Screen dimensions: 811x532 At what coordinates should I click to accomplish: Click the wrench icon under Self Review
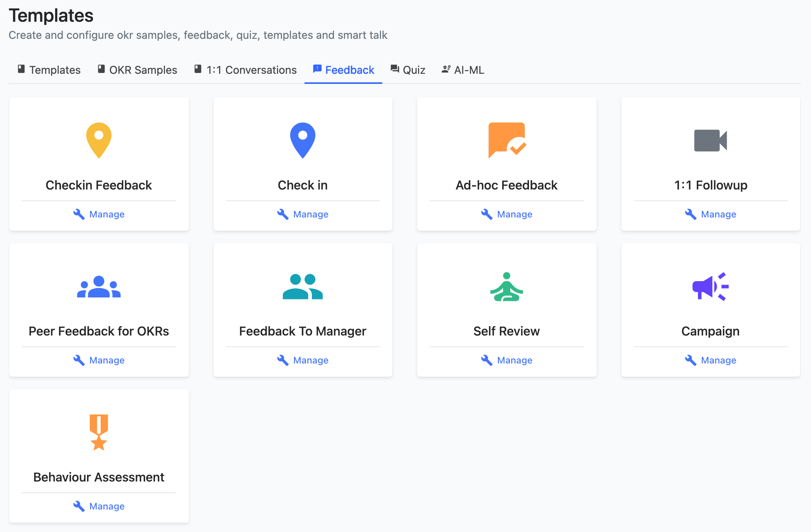[487, 360]
